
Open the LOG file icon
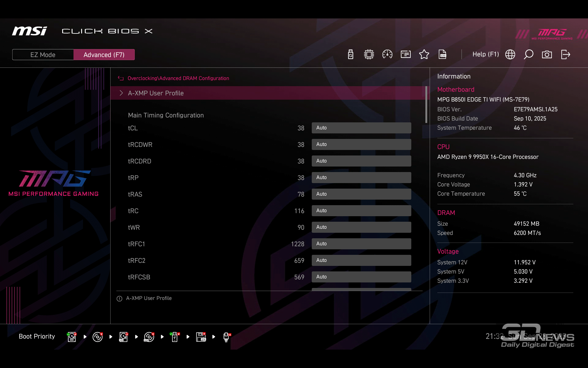point(443,55)
